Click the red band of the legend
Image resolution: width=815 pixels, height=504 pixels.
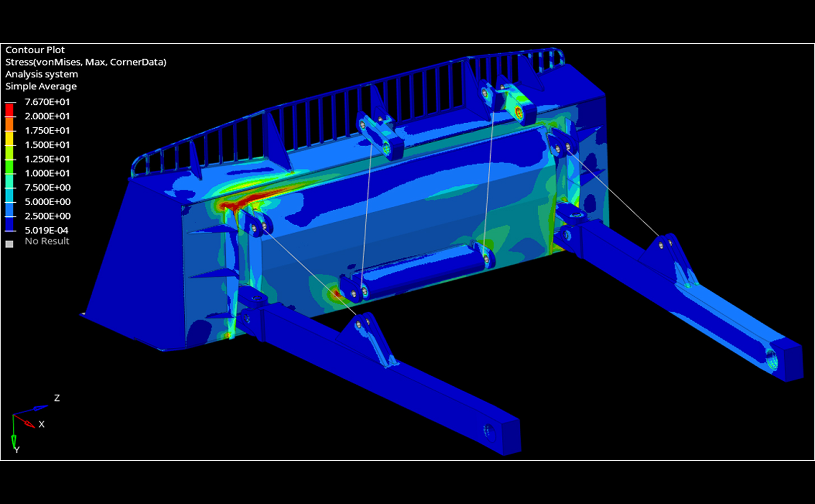[10, 110]
